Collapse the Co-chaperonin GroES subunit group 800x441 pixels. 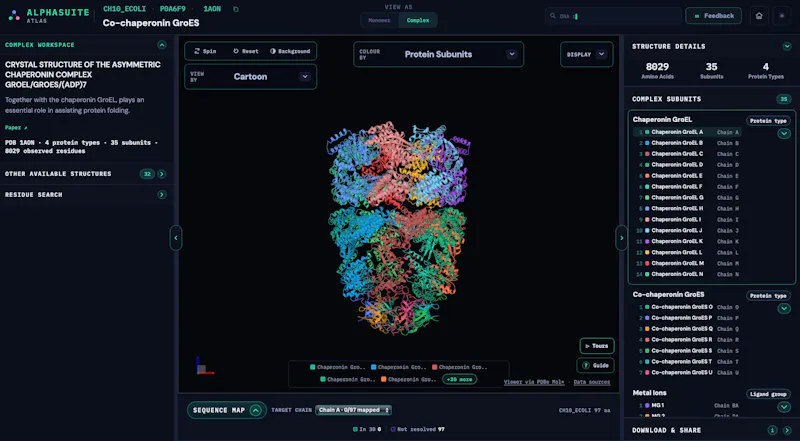(784, 308)
